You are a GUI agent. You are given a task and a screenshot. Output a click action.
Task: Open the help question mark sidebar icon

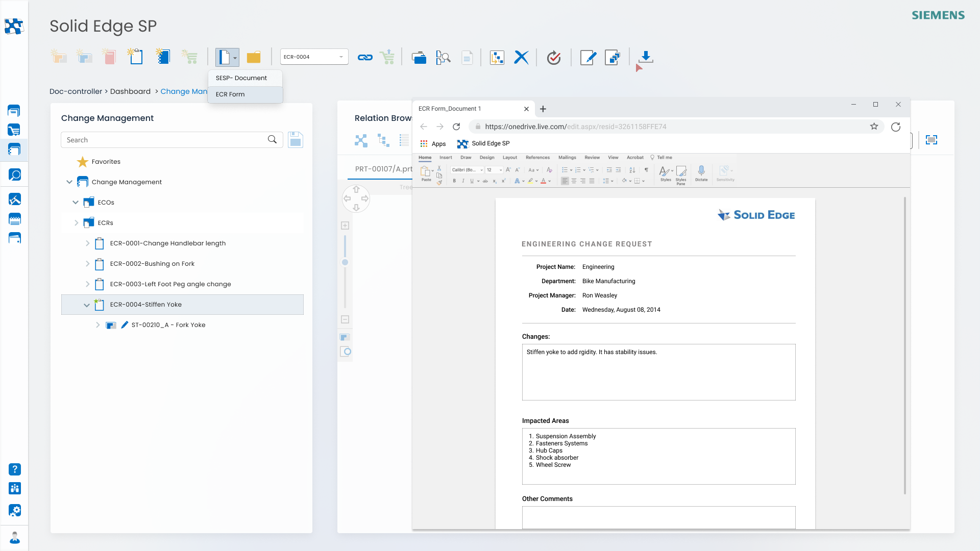pyautogui.click(x=15, y=469)
